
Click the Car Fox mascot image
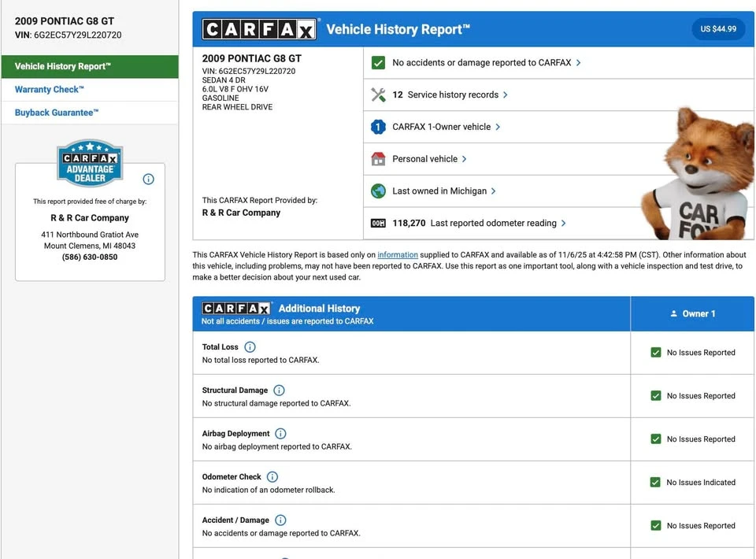[699, 175]
